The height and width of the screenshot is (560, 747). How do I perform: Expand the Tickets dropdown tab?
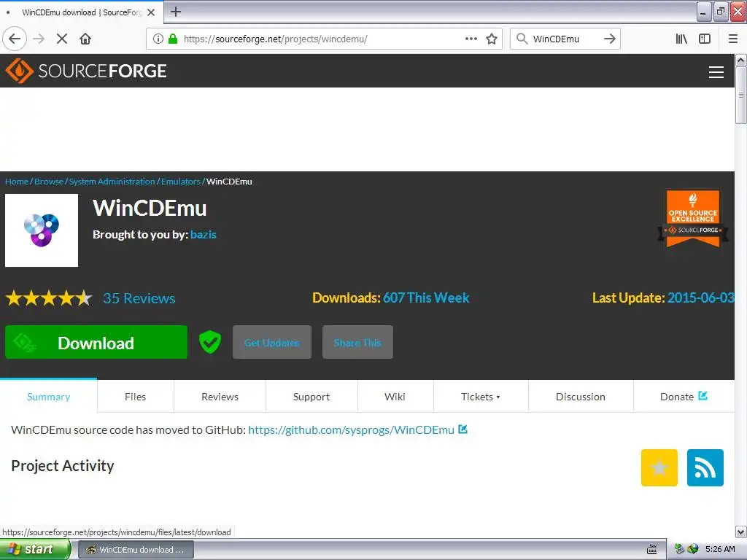[481, 396]
